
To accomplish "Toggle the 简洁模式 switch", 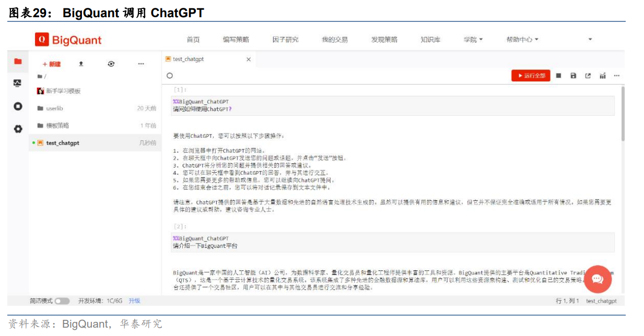I will 62,301.
